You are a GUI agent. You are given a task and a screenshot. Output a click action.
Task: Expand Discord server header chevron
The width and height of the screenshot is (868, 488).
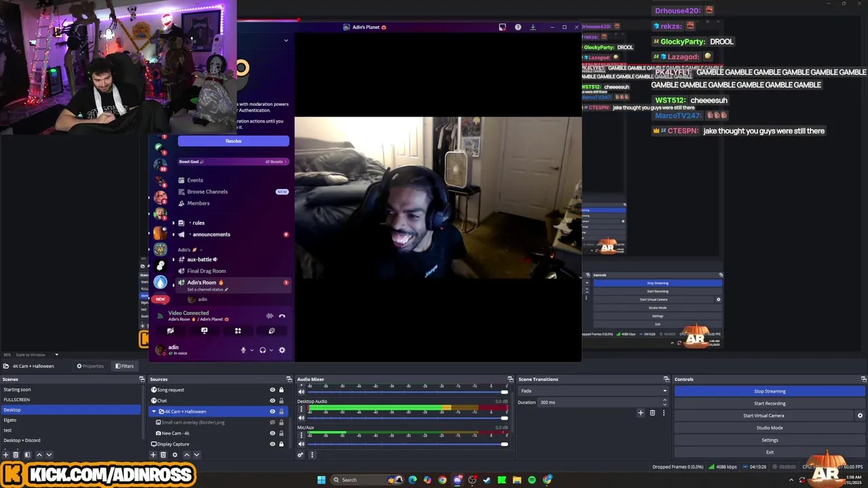pos(285,41)
